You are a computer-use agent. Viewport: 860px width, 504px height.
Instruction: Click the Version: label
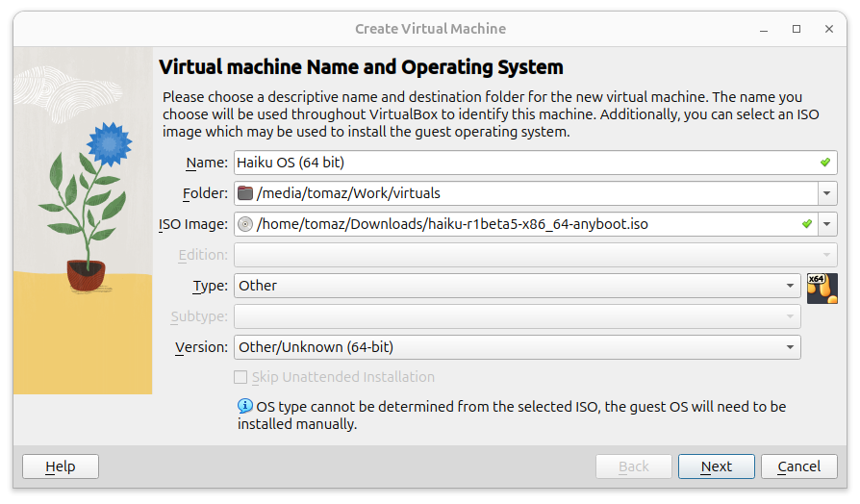201,347
